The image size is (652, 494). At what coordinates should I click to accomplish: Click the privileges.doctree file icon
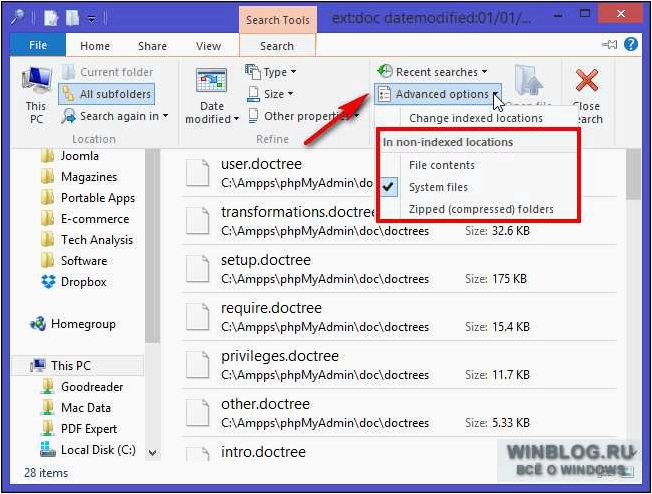point(198,365)
